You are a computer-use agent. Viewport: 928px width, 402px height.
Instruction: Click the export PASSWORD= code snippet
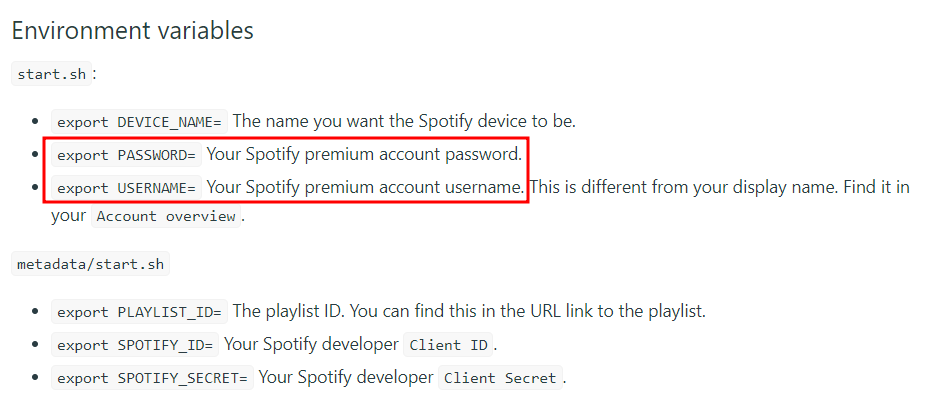click(127, 155)
